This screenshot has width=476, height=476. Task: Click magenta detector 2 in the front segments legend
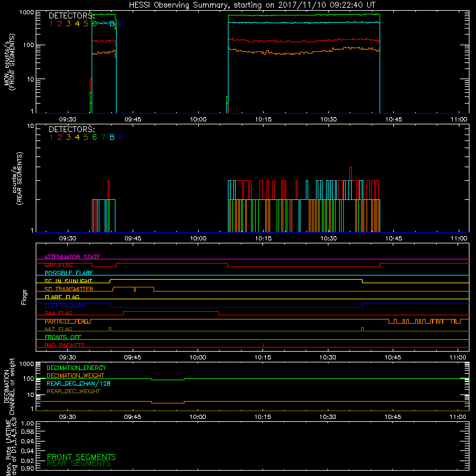[60, 24]
